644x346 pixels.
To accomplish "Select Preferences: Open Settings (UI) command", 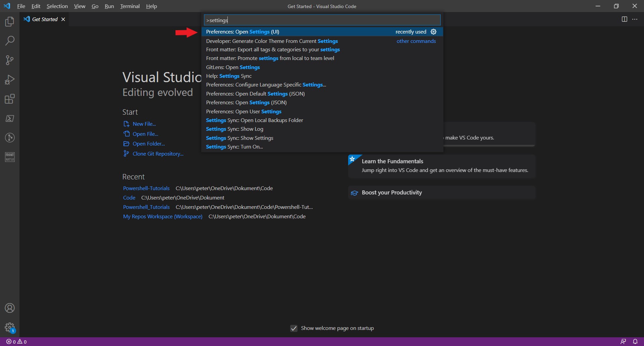I will tap(322, 32).
